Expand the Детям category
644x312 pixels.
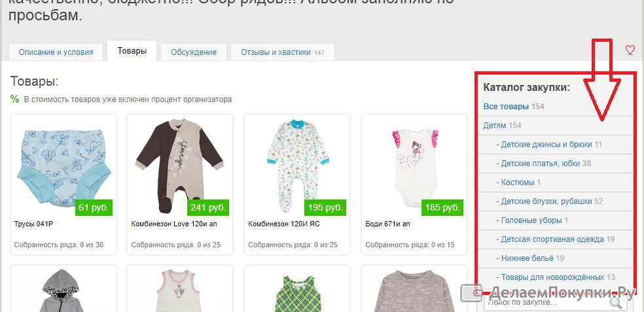[x=495, y=126]
